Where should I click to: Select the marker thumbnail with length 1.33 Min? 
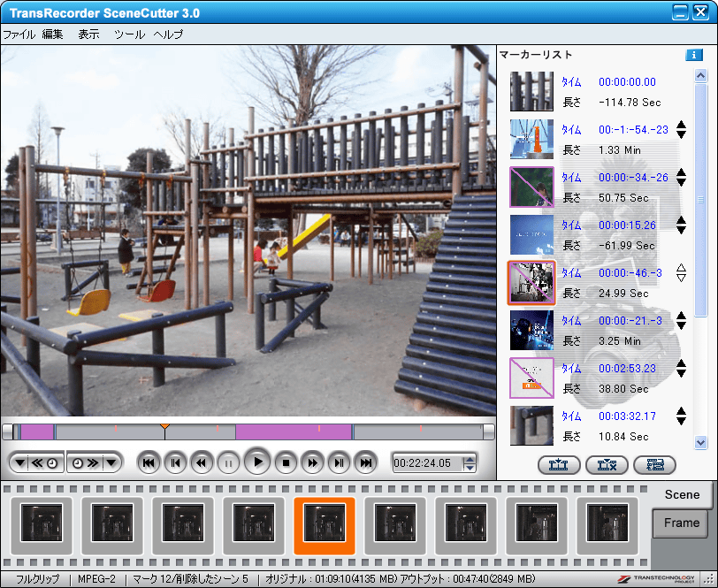click(x=531, y=139)
